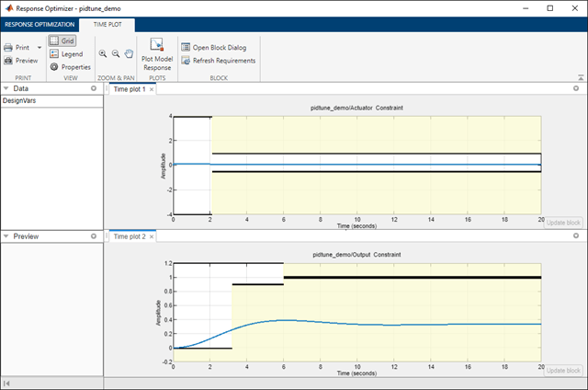Select DesignVars in the Data panel
Screen dimensions: 588x390
click(19, 100)
